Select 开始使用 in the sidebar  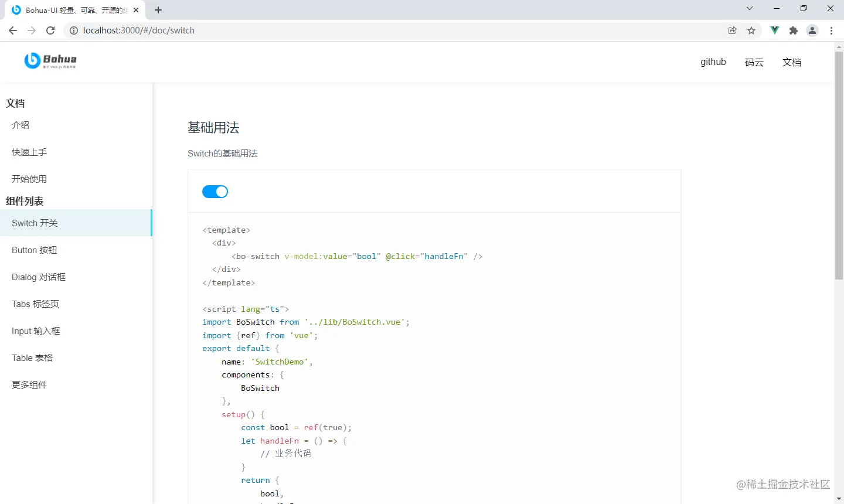76,179
